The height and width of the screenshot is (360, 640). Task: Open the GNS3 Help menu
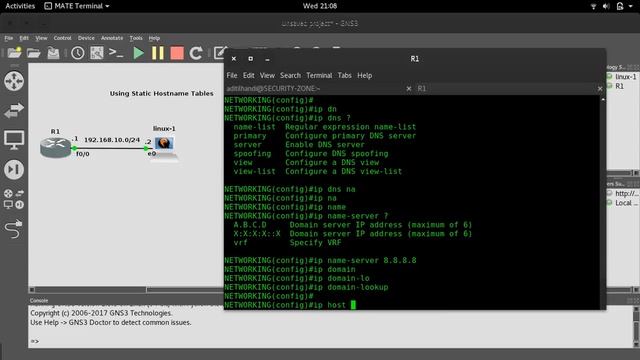(154, 38)
